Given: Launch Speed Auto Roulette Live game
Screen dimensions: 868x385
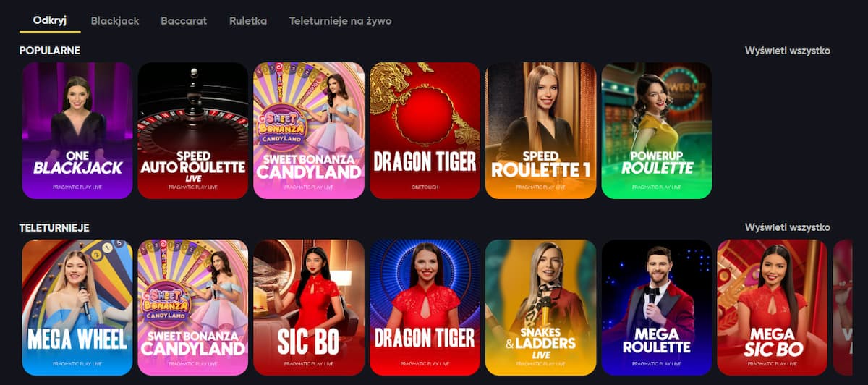Looking at the screenshot, I should (x=193, y=130).
